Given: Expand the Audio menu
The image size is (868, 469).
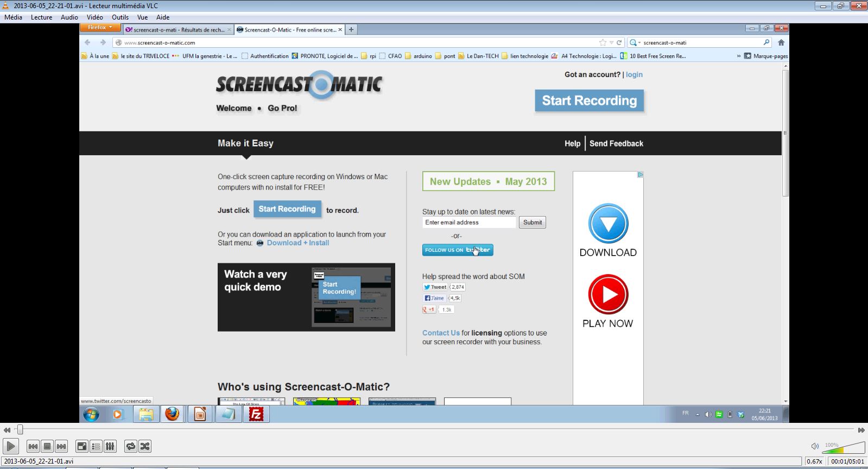Looking at the screenshot, I should (x=69, y=17).
